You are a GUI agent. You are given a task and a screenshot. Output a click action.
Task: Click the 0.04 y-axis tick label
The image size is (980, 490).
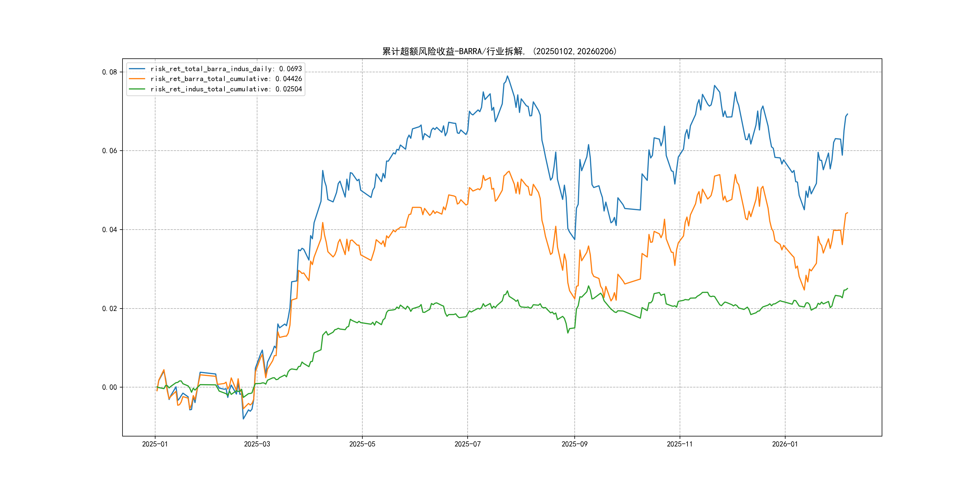(x=109, y=229)
